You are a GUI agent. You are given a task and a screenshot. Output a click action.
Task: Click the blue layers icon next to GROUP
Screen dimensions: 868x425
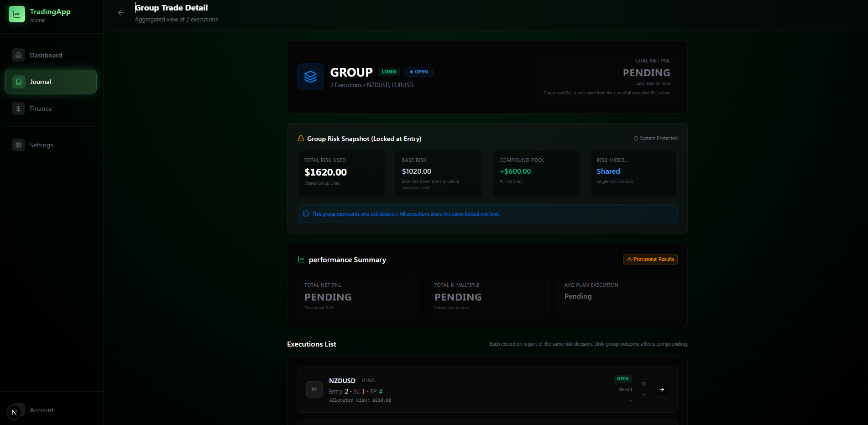coord(310,77)
